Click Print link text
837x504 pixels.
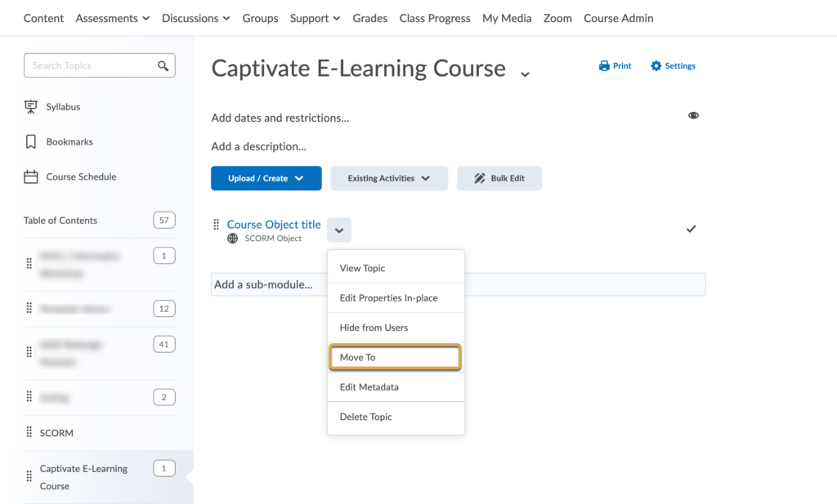coord(622,66)
